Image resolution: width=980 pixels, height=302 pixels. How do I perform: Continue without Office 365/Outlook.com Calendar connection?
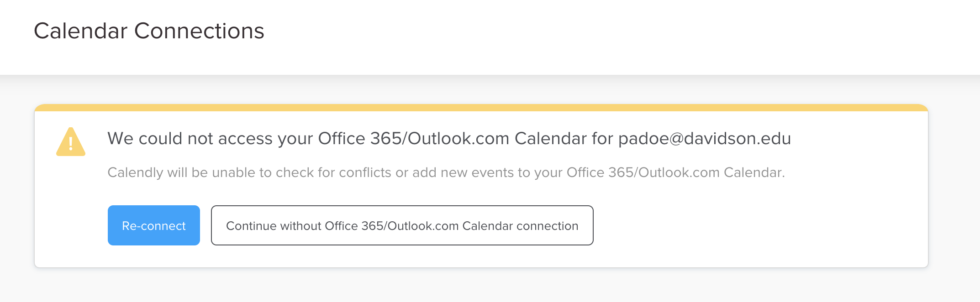[x=402, y=225]
